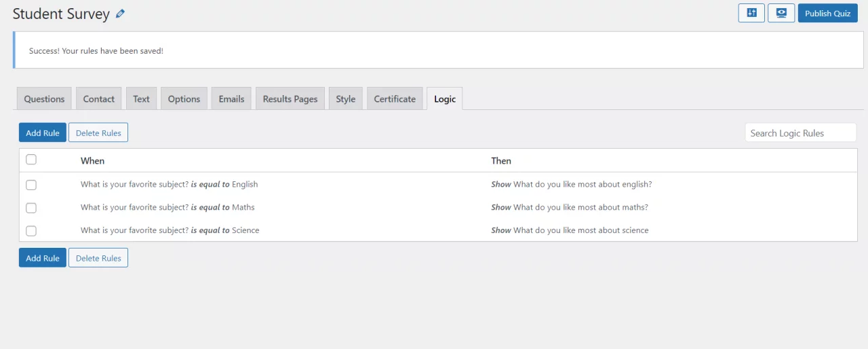Open the Certificate tab
Screen dimensions: 868x349
click(x=395, y=98)
